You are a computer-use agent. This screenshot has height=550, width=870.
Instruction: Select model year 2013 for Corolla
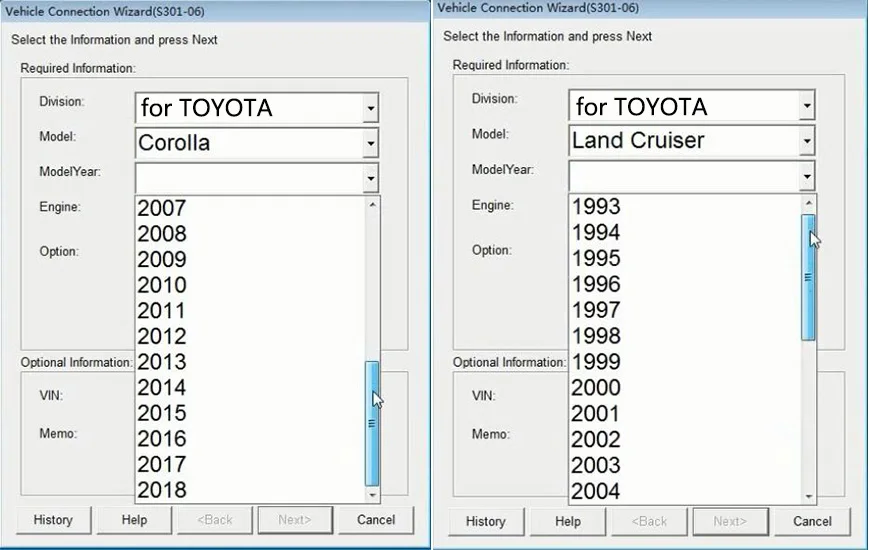point(250,361)
